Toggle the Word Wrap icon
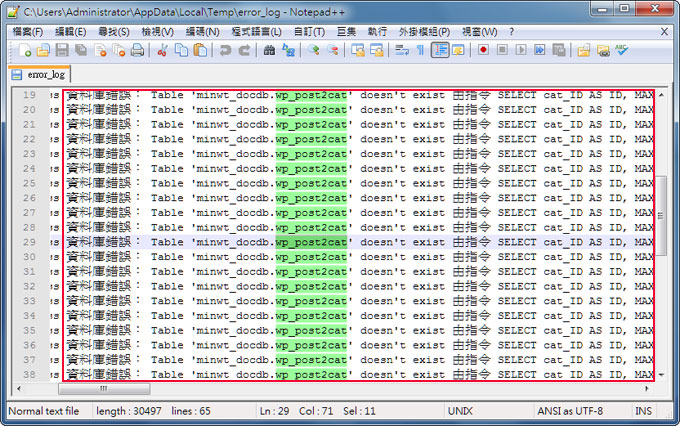Viewport: 680px width, 426px height. [x=402, y=50]
